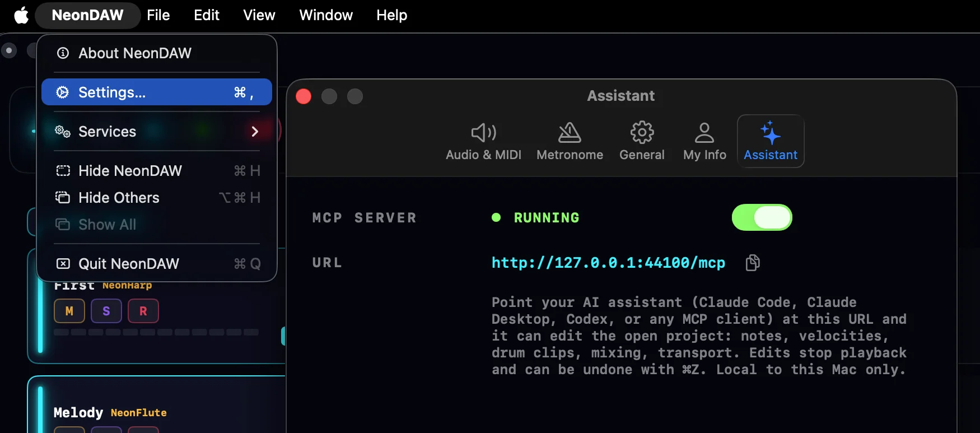The width and height of the screenshot is (980, 433).
Task: Switch to the My Info tab
Action: pos(704,142)
